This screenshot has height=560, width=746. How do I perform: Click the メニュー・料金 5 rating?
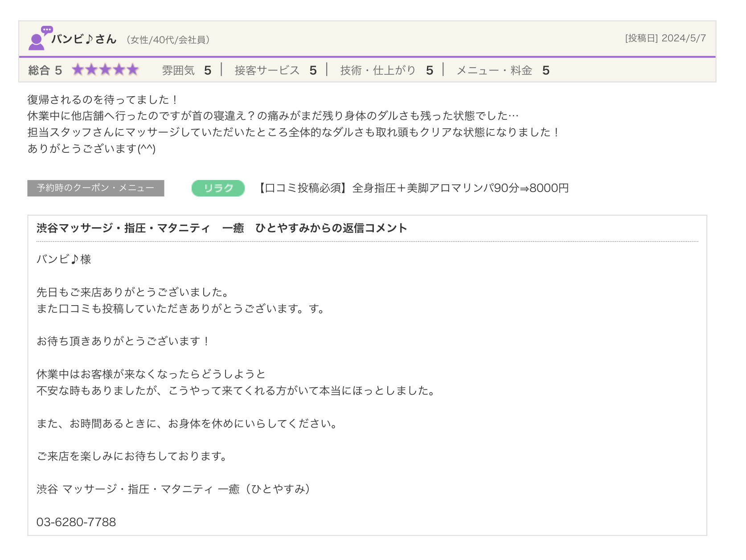click(x=503, y=70)
